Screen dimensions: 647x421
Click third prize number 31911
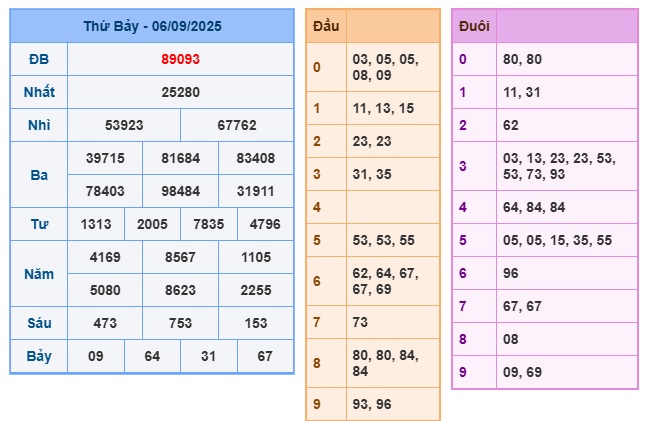click(x=257, y=191)
